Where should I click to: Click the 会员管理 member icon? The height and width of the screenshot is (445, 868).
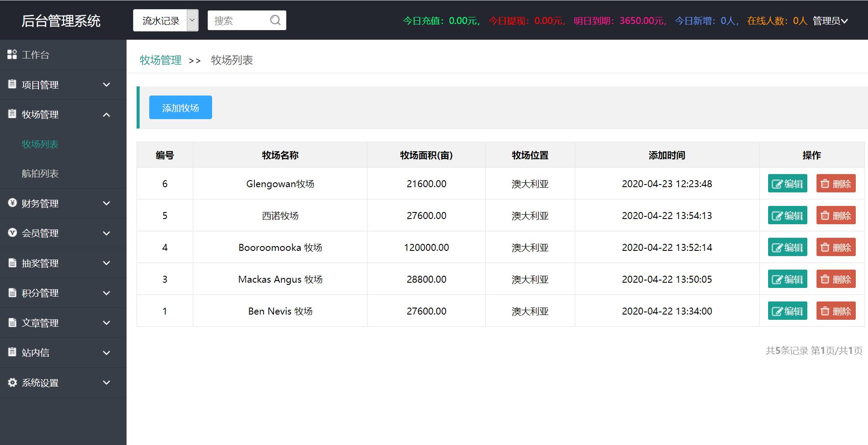pos(12,233)
